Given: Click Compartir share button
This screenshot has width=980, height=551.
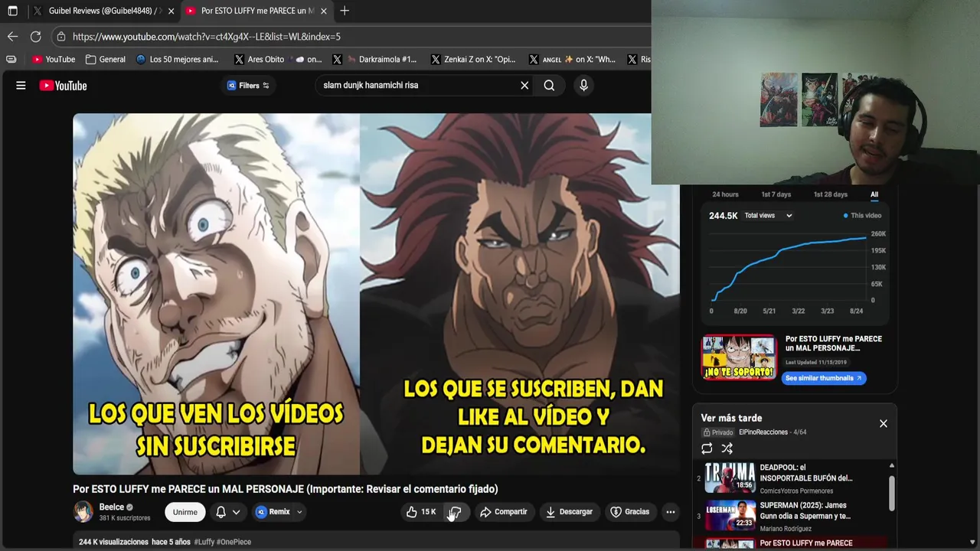Looking at the screenshot, I should [503, 512].
